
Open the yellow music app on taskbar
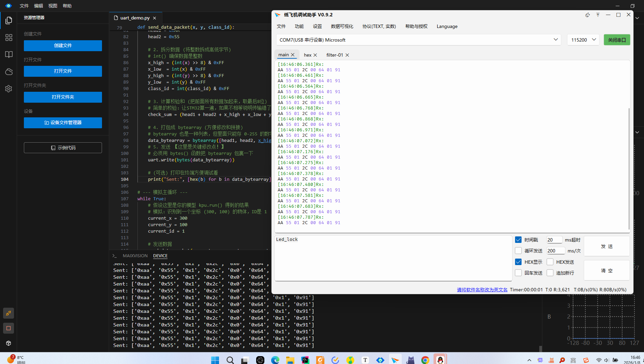(x=350, y=360)
